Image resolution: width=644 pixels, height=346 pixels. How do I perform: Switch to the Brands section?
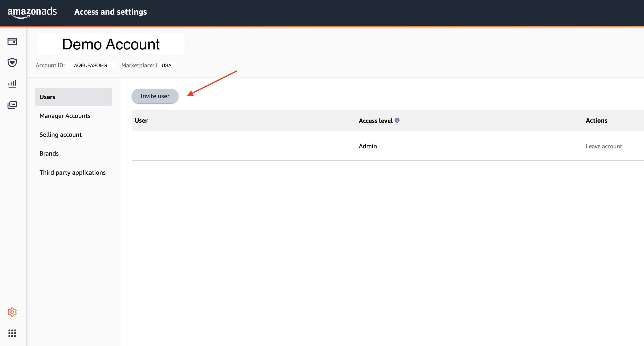point(49,153)
